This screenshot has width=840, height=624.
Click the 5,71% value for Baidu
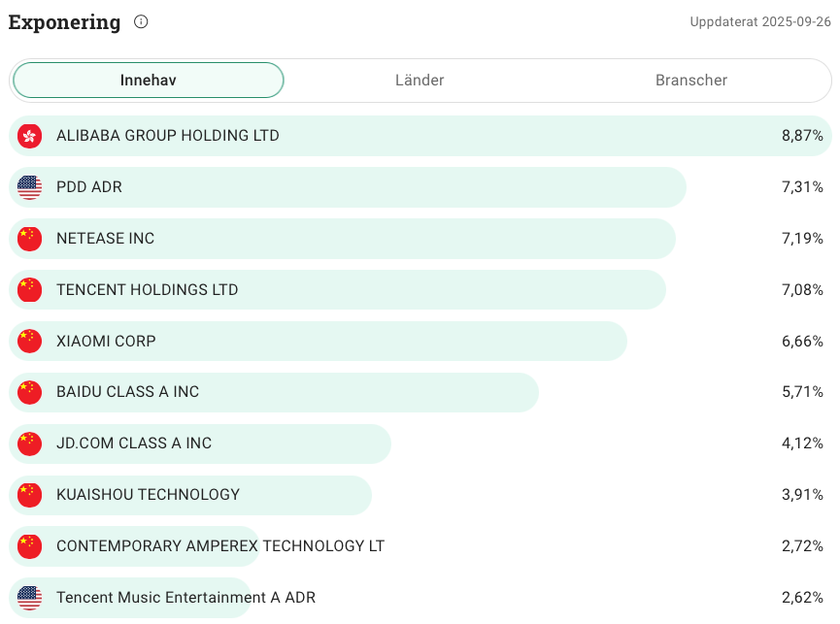pos(802,392)
